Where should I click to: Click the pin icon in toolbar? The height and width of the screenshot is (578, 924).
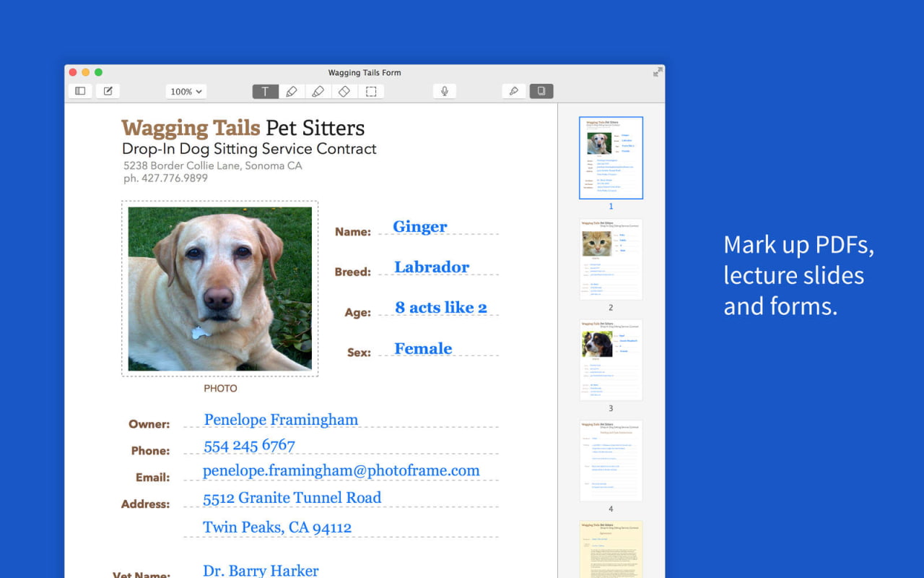point(514,91)
